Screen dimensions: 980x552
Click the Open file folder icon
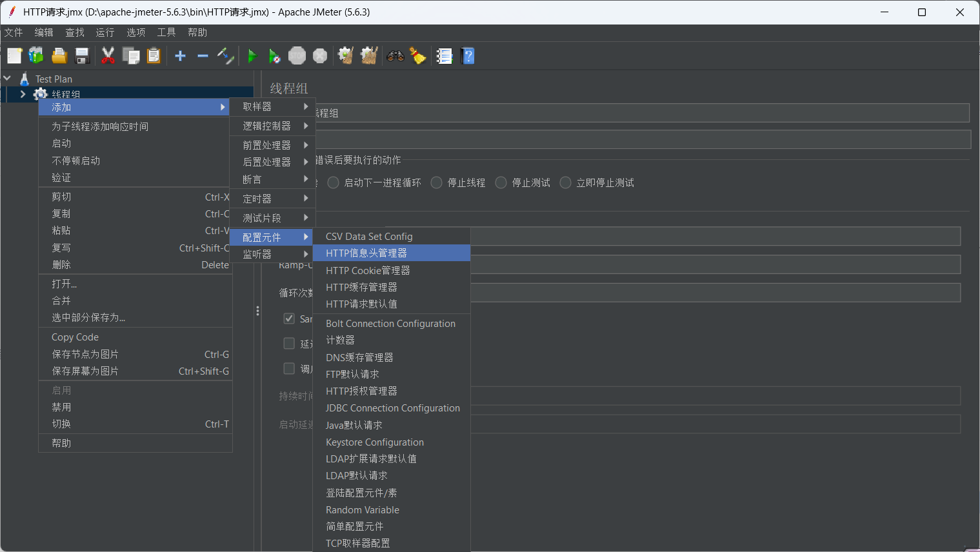pyautogui.click(x=59, y=56)
